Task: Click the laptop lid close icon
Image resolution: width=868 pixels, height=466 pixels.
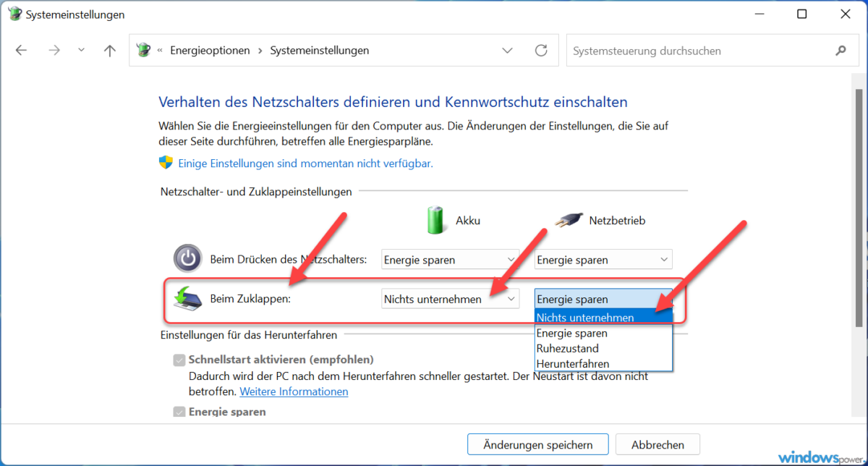Action: [187, 298]
